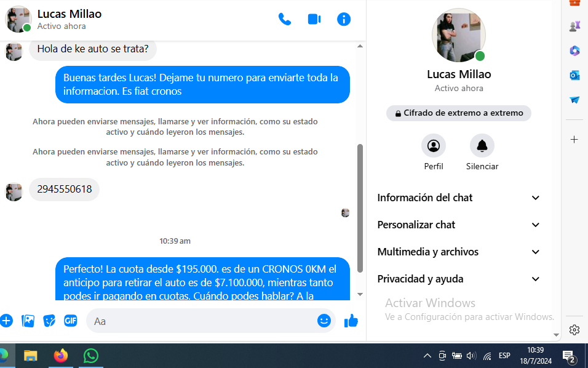Open emoji picker in message box

point(324,321)
